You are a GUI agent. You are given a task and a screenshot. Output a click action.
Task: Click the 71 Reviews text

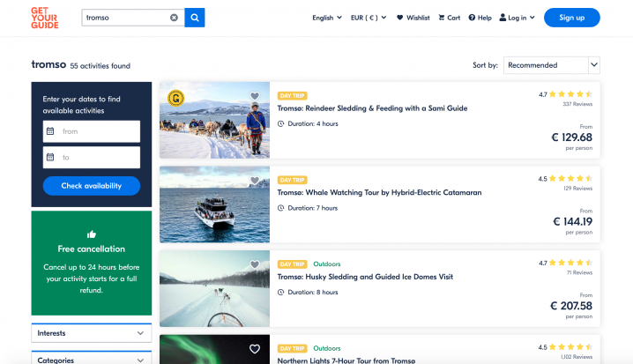click(x=580, y=273)
